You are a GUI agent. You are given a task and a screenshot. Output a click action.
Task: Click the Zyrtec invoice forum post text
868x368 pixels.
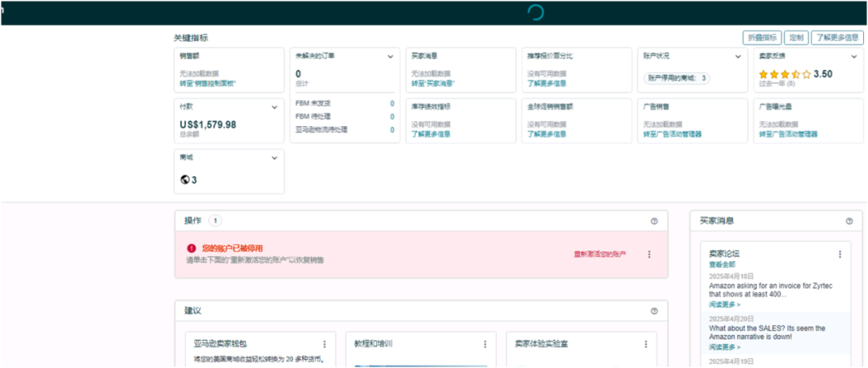click(x=771, y=291)
